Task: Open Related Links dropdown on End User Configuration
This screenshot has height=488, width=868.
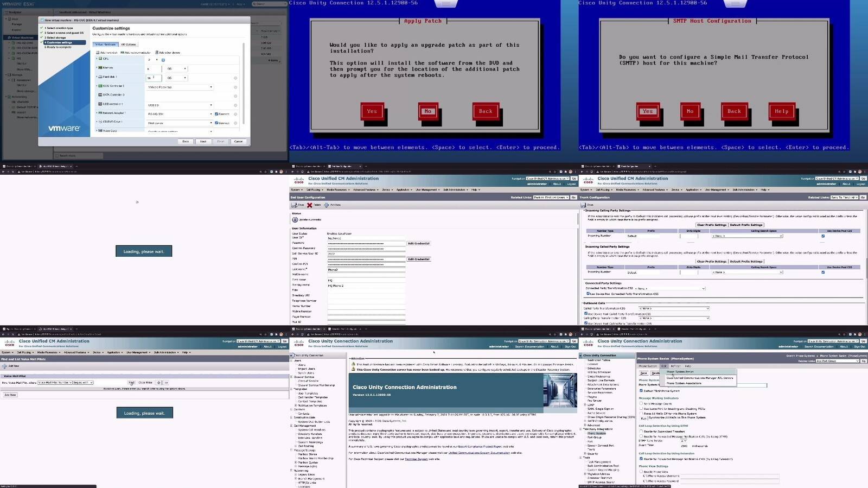Action: (x=551, y=198)
